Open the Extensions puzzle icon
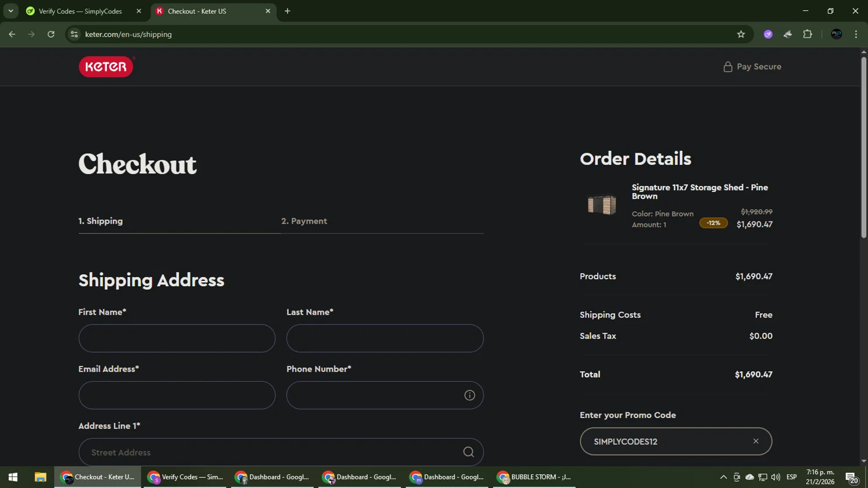Image resolution: width=868 pixels, height=488 pixels. 807,34
